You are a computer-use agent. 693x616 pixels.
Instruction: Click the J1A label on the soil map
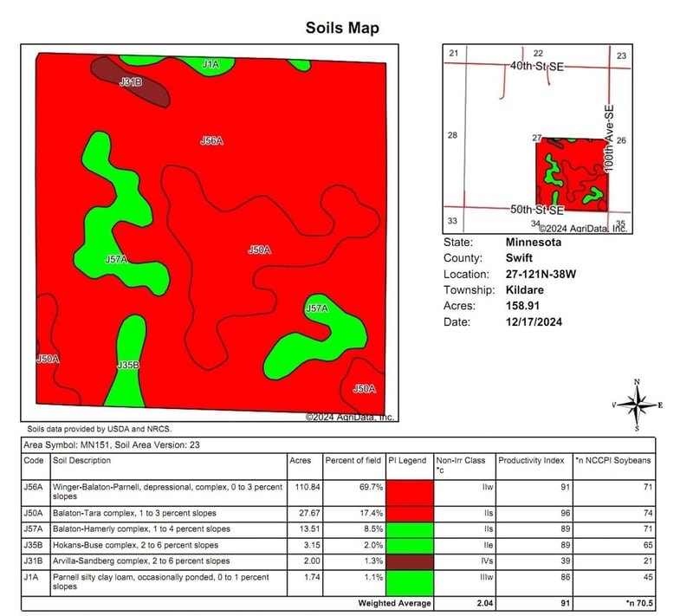210,64
